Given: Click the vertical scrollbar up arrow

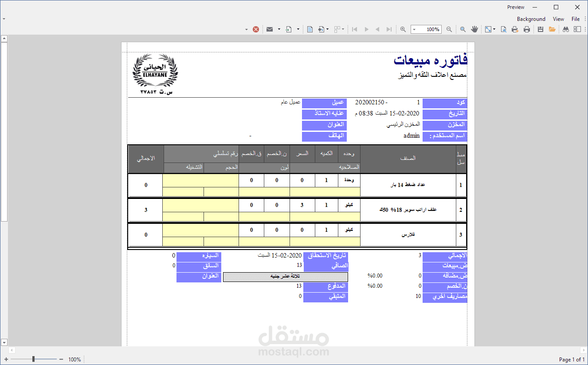Looking at the screenshot, I should [x=4, y=39].
